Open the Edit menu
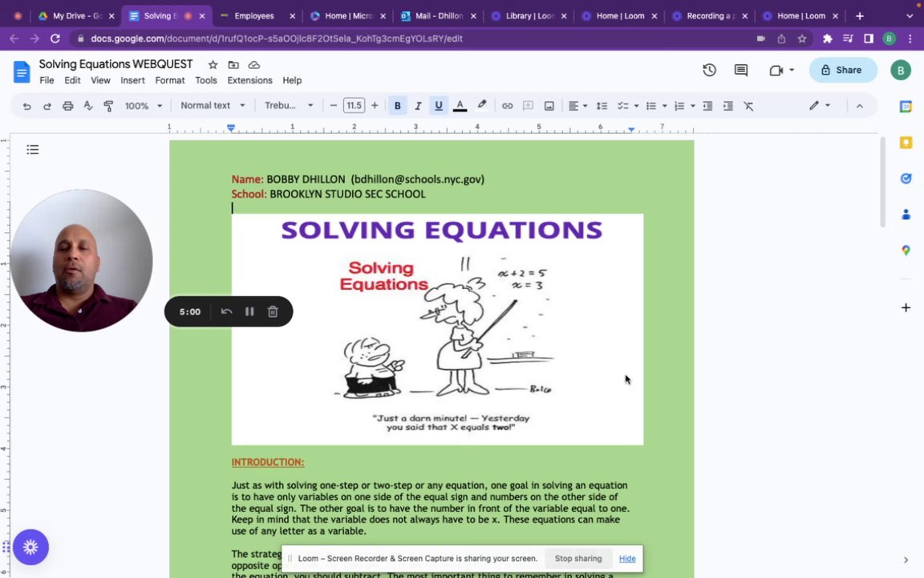924x578 pixels. [x=72, y=80]
